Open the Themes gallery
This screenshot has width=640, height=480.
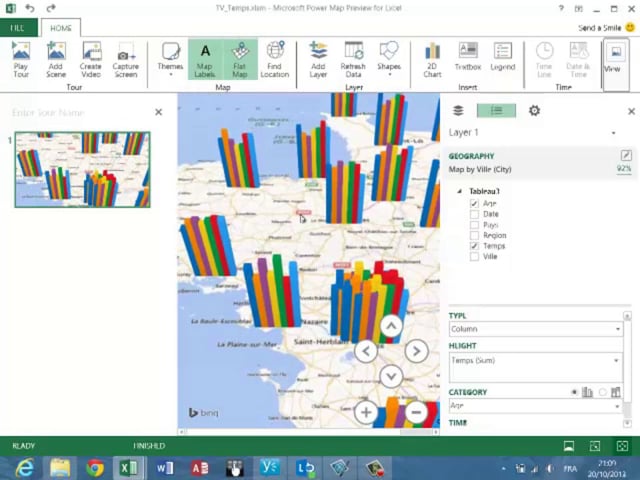pyautogui.click(x=170, y=60)
